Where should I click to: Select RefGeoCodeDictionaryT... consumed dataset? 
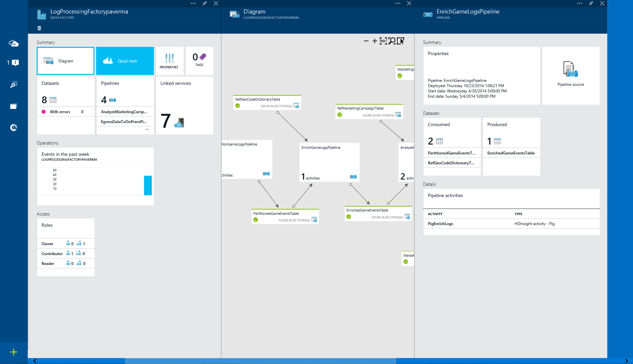click(x=452, y=163)
